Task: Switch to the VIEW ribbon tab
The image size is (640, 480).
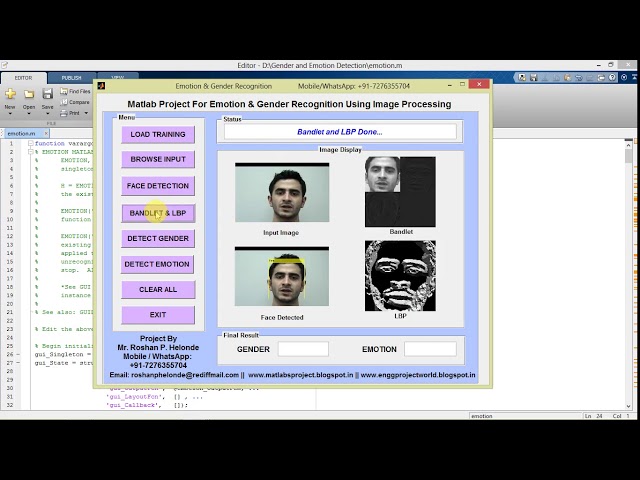Action: click(x=118, y=77)
